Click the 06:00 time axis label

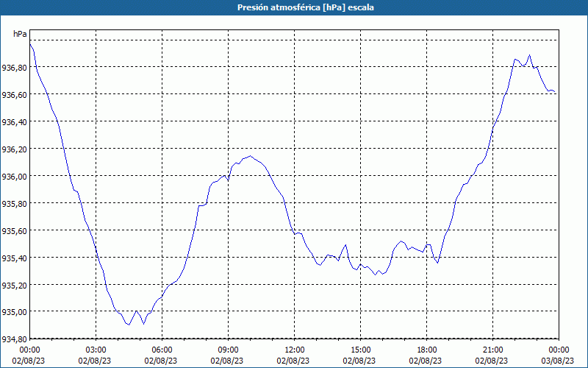162,350
